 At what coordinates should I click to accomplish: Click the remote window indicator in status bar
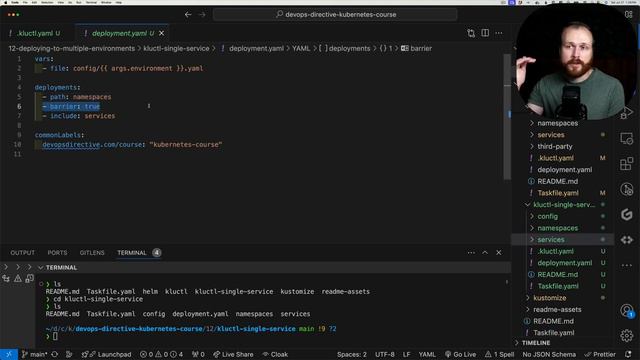[9, 354]
